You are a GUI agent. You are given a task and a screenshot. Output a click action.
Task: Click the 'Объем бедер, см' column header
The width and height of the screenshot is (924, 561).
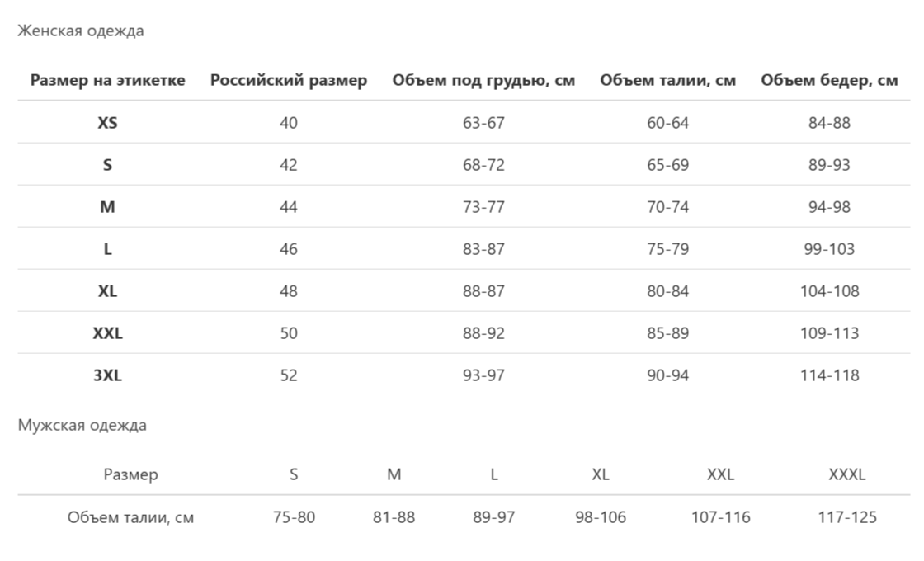(x=829, y=81)
